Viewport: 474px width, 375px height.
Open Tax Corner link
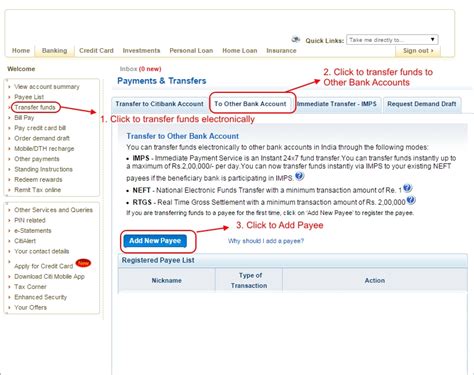(30, 287)
